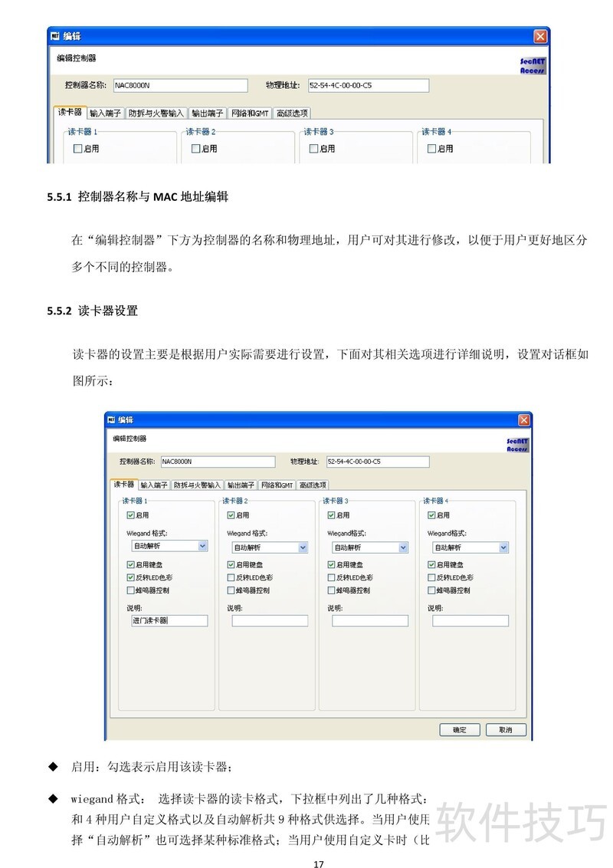Toggle 启用键盘 for reader 4
The height and width of the screenshot is (868, 613).
tap(431, 564)
